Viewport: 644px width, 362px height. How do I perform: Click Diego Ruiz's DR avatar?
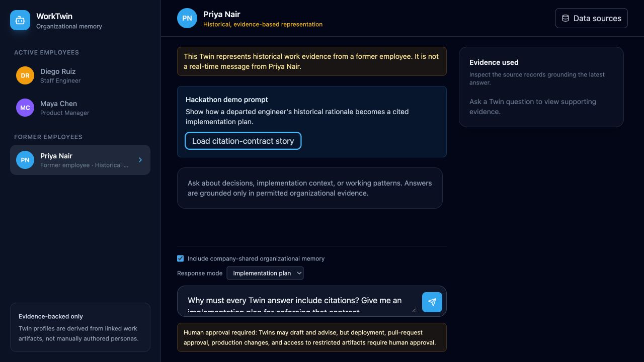25,75
